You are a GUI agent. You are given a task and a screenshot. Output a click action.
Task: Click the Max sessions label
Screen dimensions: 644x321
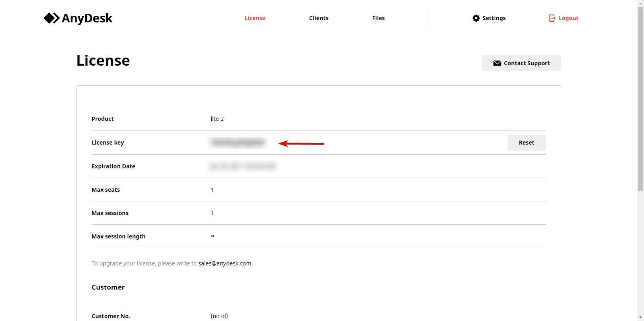(x=110, y=213)
